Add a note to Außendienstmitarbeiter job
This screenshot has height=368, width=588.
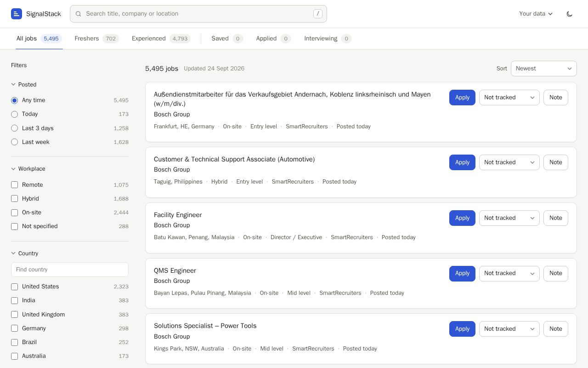coord(556,98)
